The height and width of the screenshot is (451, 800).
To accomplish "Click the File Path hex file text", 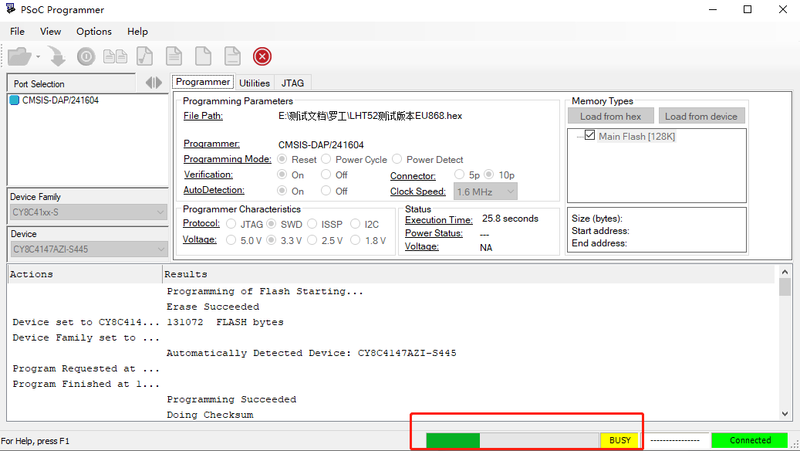I will (x=370, y=116).
